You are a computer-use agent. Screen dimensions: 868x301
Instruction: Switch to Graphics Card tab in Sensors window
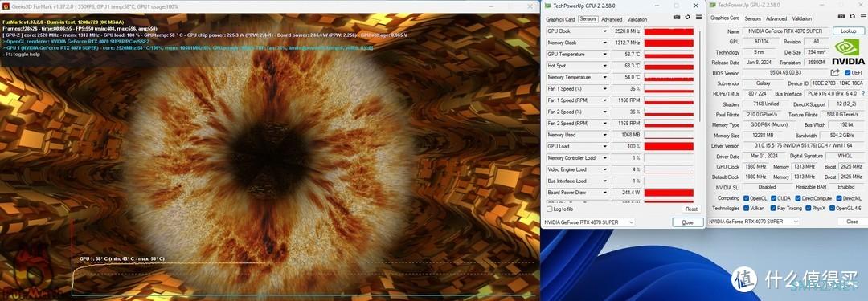[x=560, y=19]
